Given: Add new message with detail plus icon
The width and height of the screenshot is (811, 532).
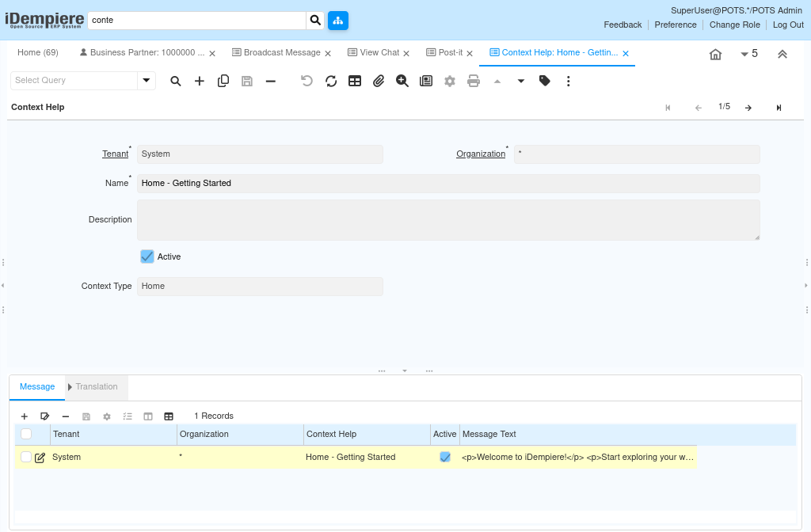Looking at the screenshot, I should click(x=25, y=416).
